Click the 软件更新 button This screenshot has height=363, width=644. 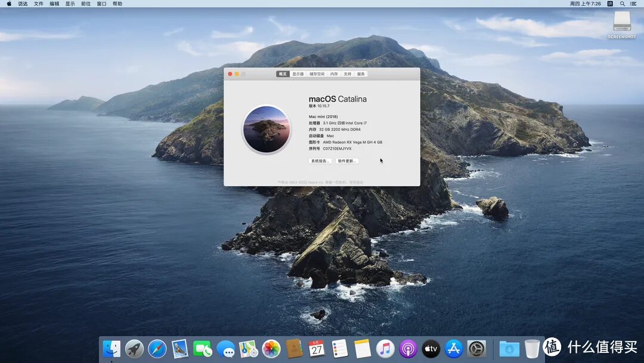(x=347, y=161)
